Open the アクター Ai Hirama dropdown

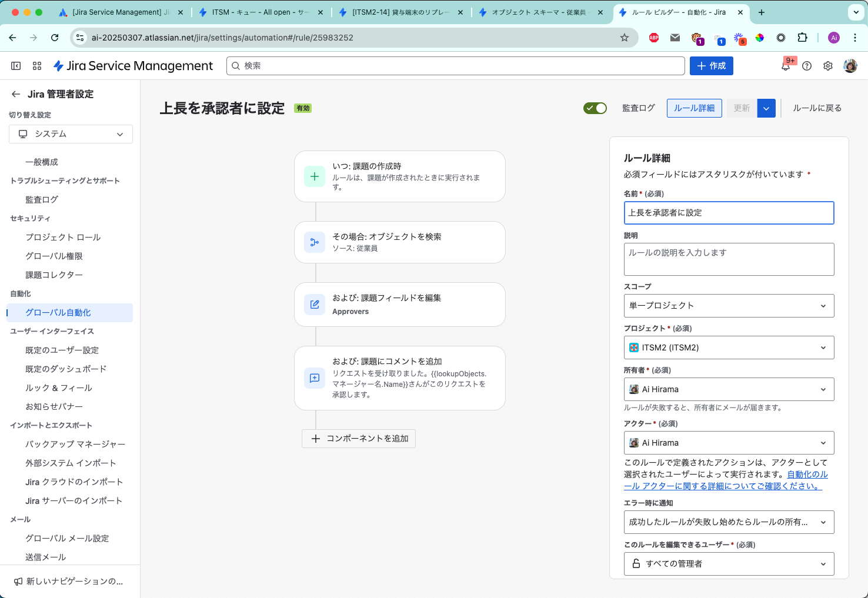(729, 443)
